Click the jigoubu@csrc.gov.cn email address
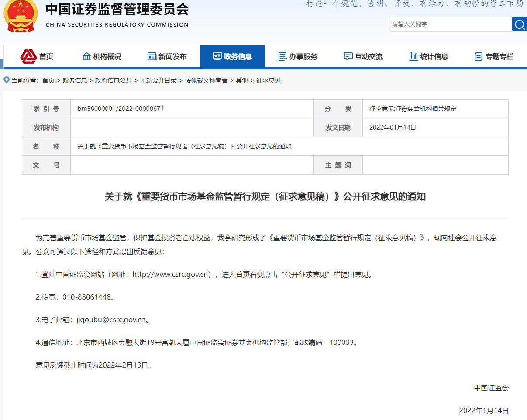 click(x=110, y=320)
